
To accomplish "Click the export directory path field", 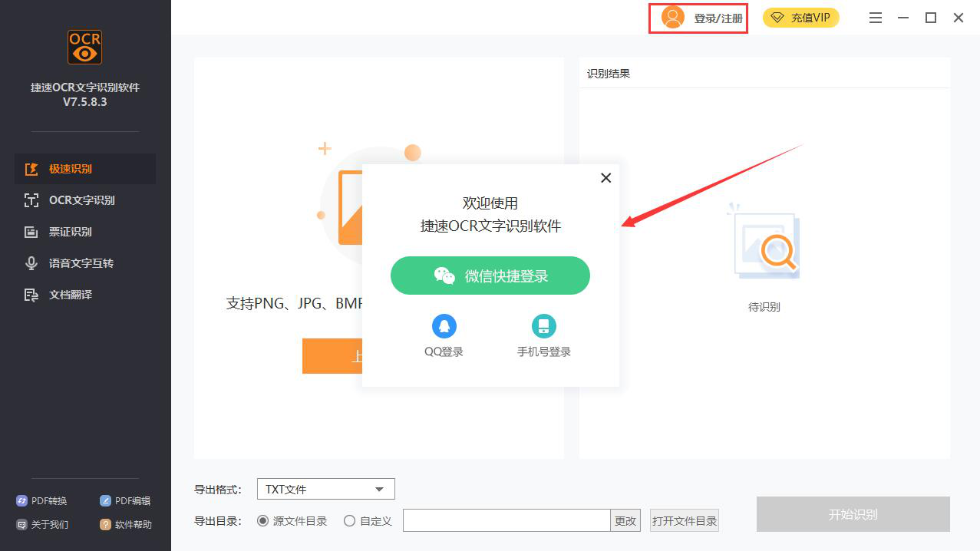I will [506, 520].
